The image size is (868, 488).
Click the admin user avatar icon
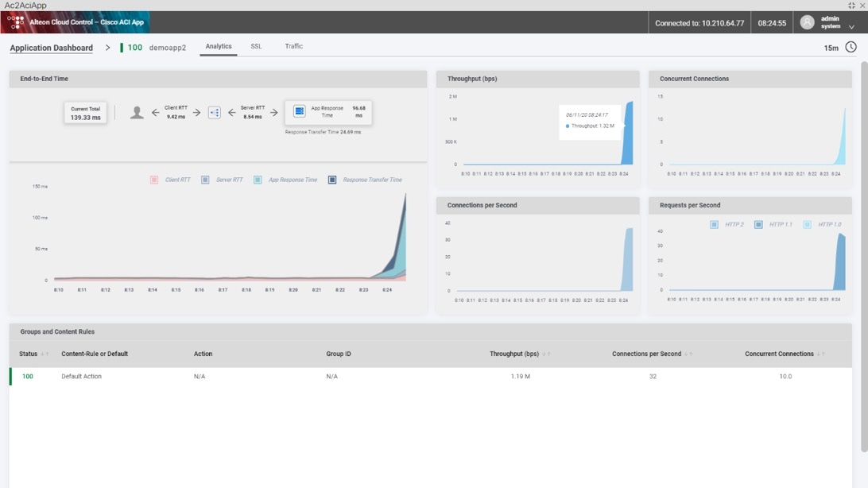[x=807, y=22]
